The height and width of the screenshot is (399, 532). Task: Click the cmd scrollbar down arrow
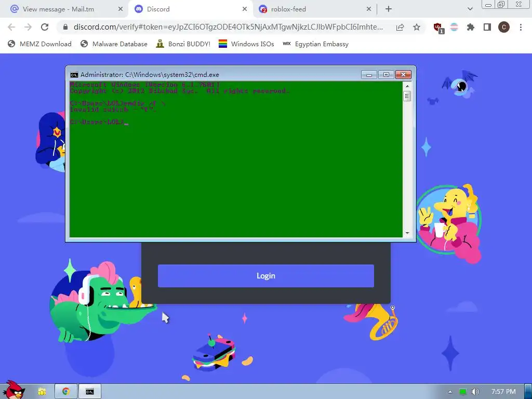point(407,233)
